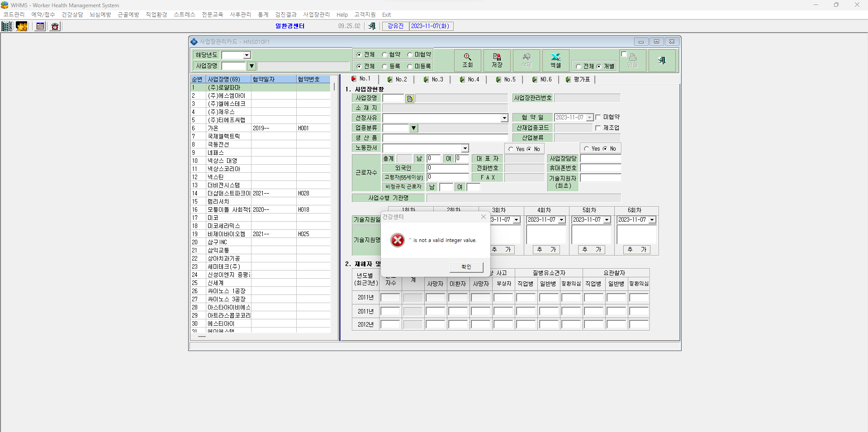This screenshot has height=432, width=868.
Task: Expand the 노동관서 dropdown
Action: click(465, 148)
